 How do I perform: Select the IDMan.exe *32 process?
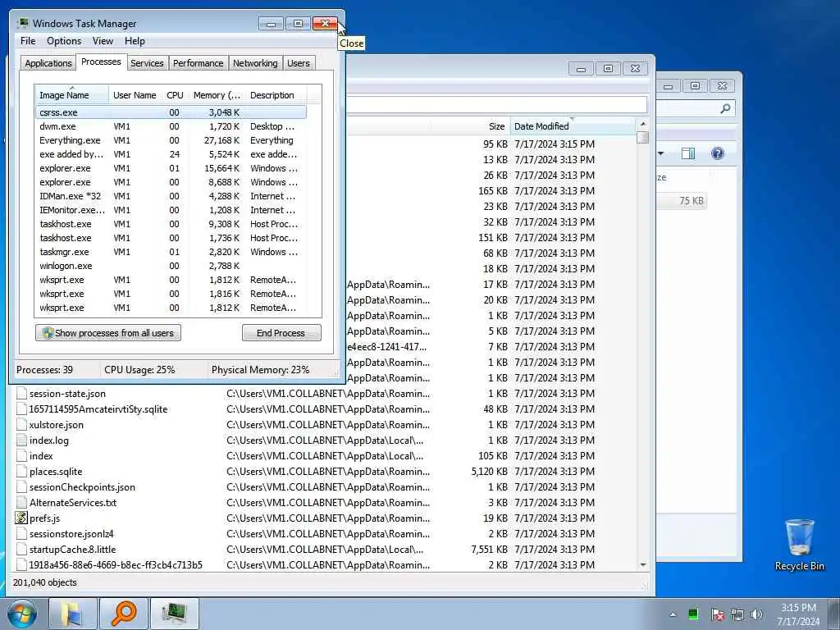[171, 196]
